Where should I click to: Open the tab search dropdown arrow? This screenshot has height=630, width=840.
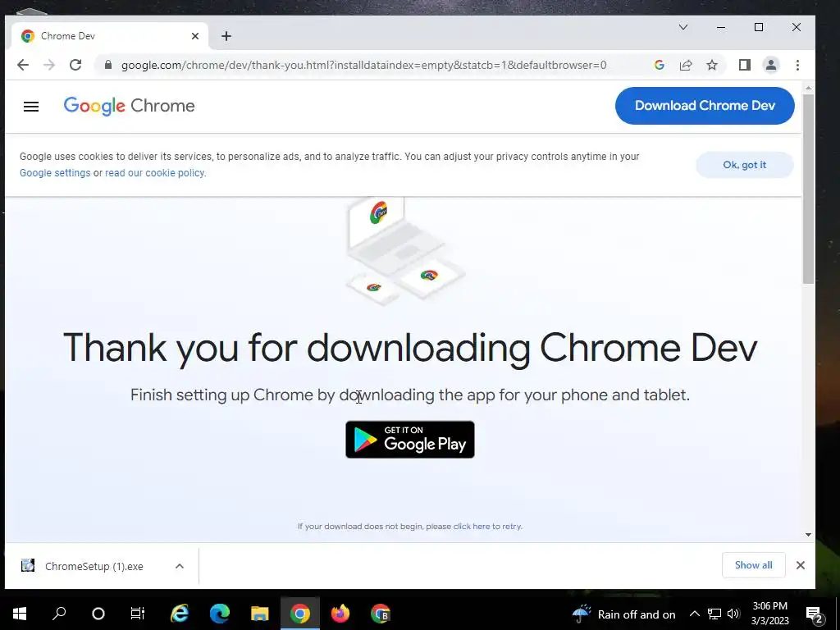(683, 27)
